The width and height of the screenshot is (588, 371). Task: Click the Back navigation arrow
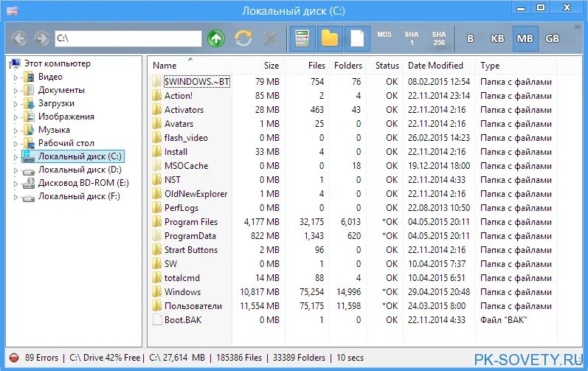pyautogui.click(x=18, y=38)
